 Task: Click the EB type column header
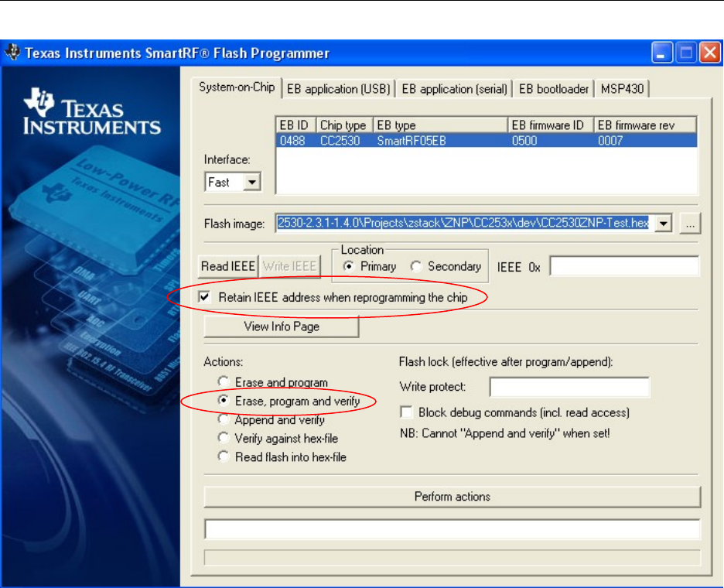(x=440, y=125)
